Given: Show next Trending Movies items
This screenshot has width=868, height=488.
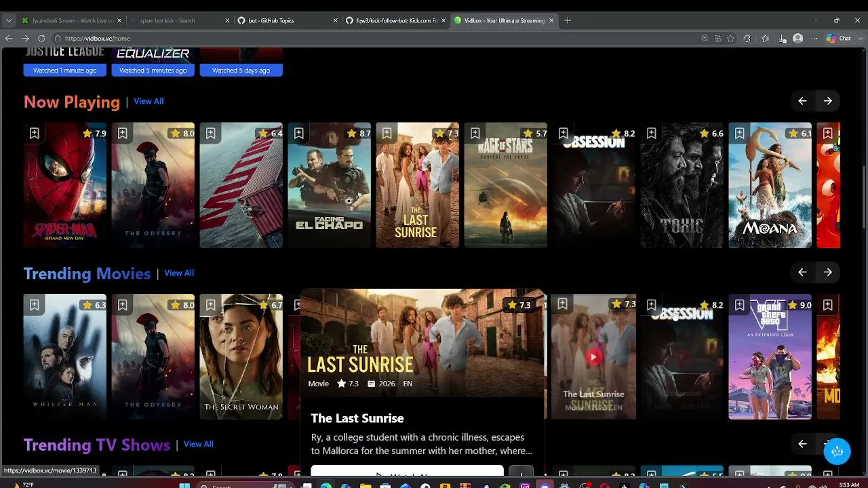Looking at the screenshot, I should (x=828, y=272).
